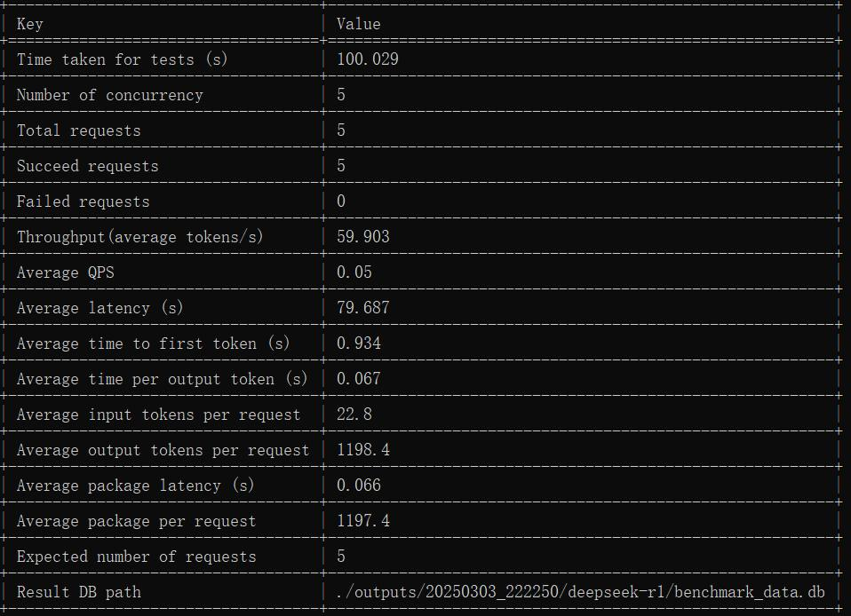Select the throughput value 59.903
This screenshot has width=851, height=616.
(363, 236)
